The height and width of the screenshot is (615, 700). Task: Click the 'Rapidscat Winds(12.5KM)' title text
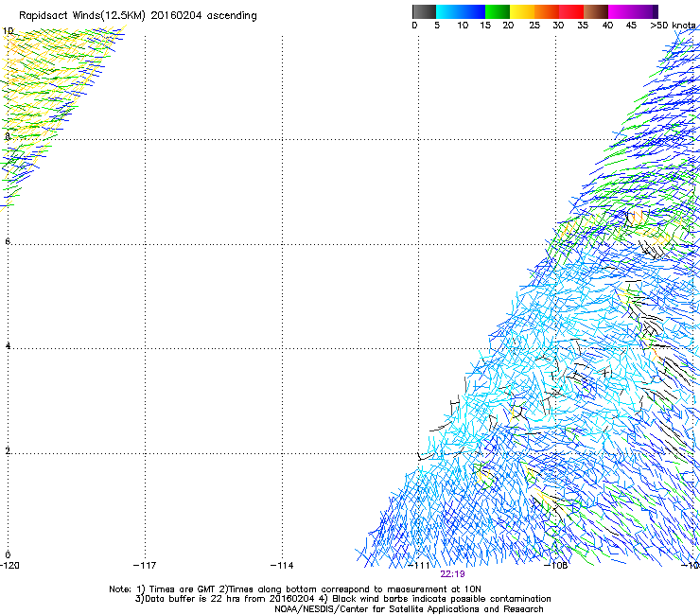(x=82, y=16)
